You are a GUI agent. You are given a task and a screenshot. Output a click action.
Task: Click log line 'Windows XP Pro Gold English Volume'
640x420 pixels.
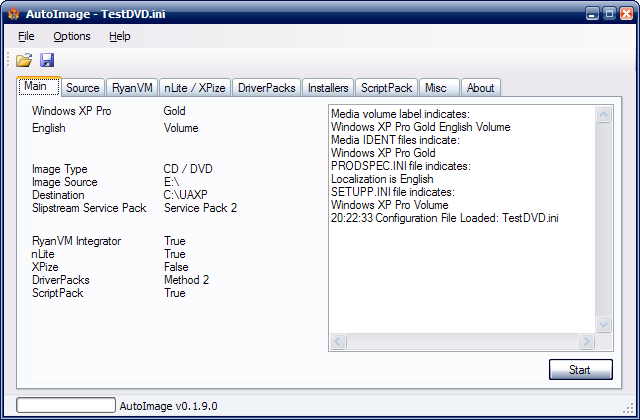tap(421, 127)
